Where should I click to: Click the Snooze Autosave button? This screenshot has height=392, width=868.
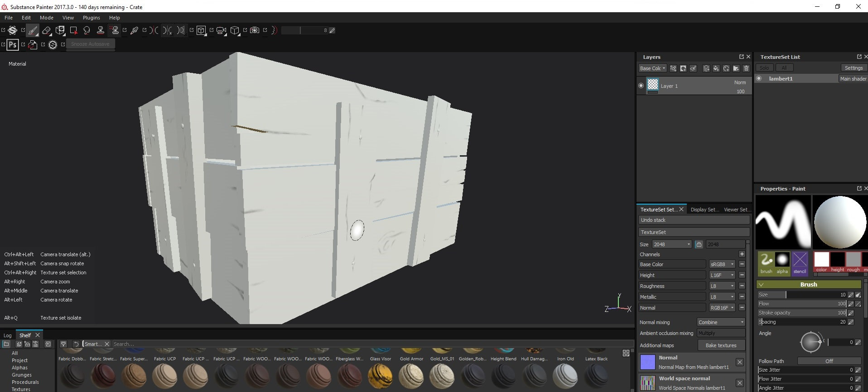click(90, 44)
